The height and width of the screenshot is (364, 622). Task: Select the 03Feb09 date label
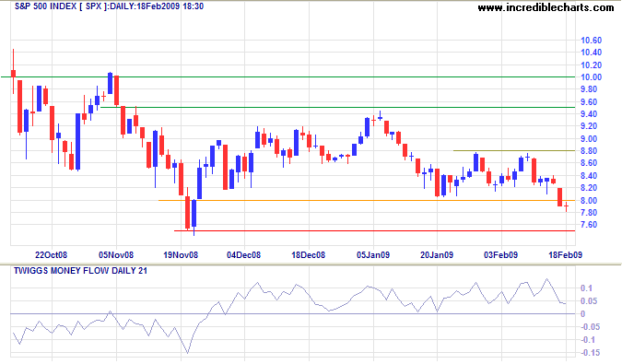(x=500, y=254)
